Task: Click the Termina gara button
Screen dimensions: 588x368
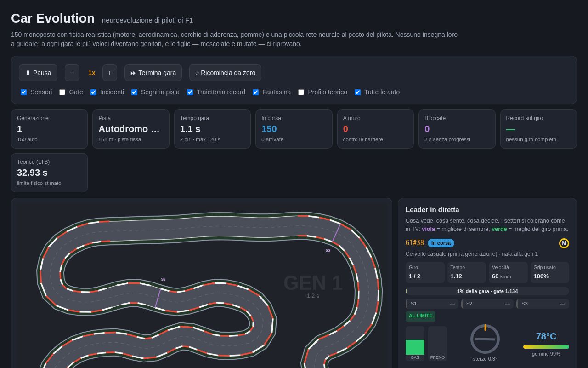Action: 153,73
